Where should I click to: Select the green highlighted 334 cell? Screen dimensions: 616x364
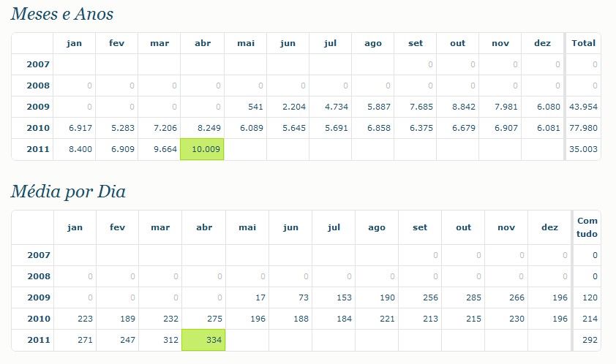click(x=204, y=341)
